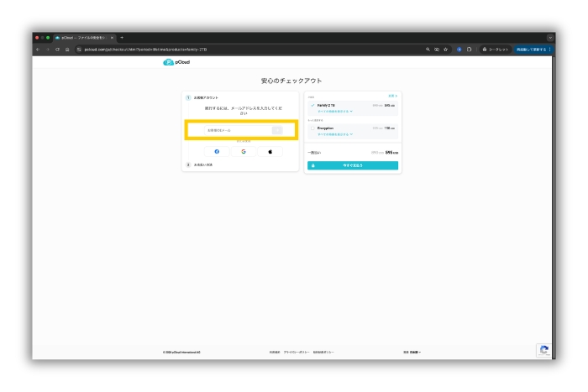The image size is (588, 392).
Task: Click the browser back arrow
Action: tap(39, 50)
